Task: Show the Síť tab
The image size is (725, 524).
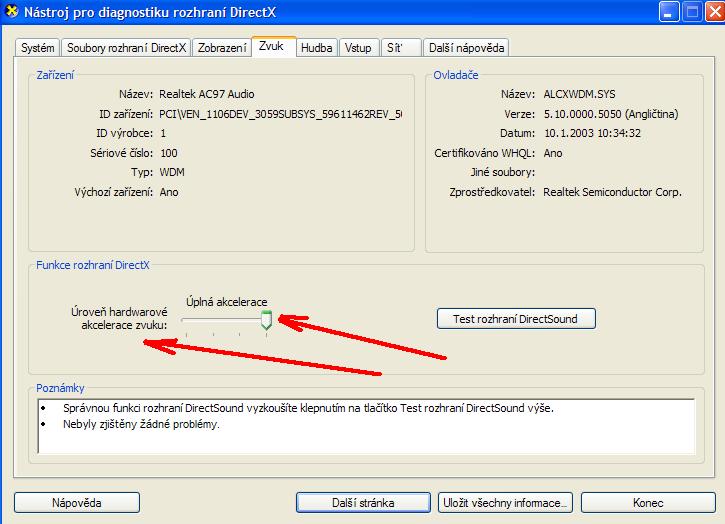Action: pos(399,48)
